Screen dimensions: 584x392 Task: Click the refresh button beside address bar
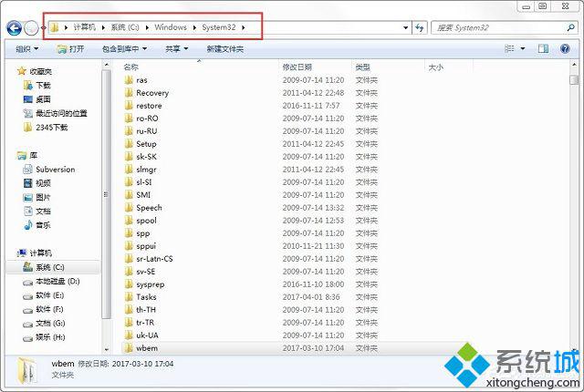coord(420,27)
